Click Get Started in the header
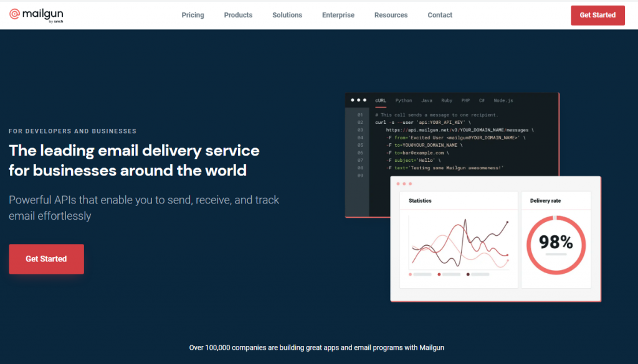Viewport: 638px width, 364px height. [598, 16]
